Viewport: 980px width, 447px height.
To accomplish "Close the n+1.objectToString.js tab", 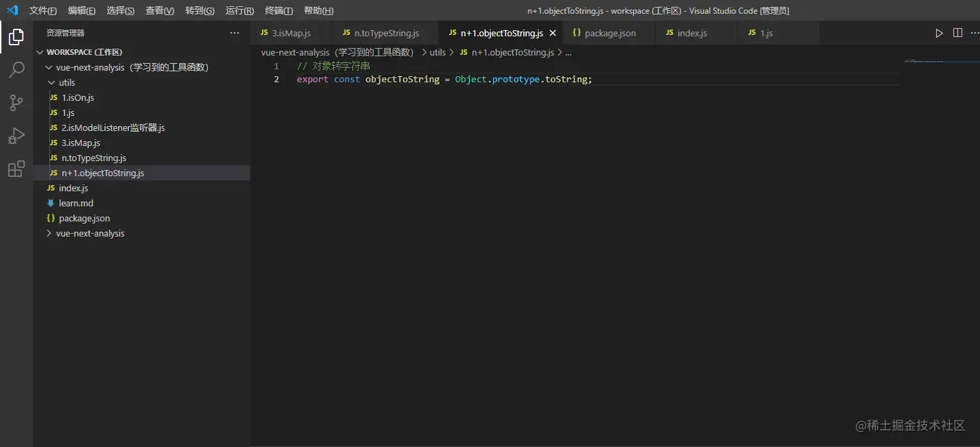I will point(553,33).
